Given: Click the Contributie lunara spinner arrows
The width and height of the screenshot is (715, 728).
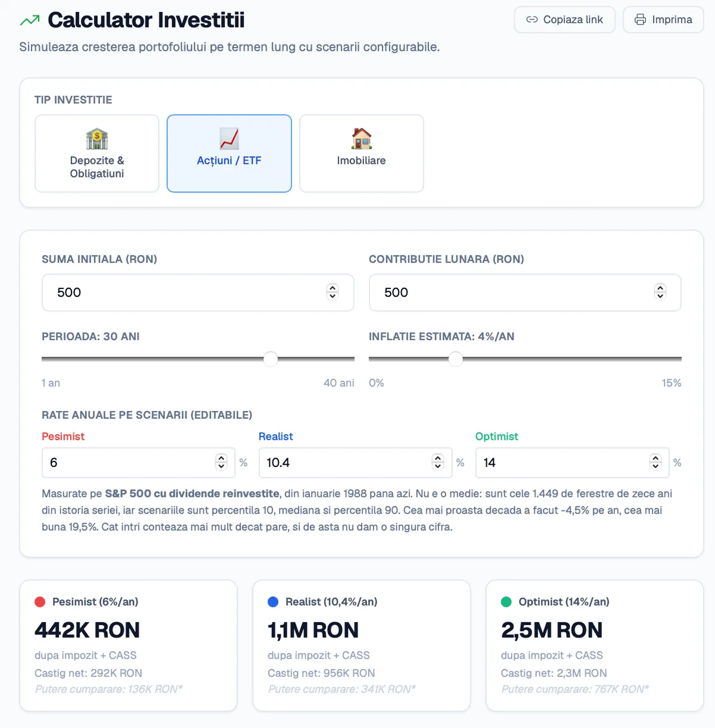Looking at the screenshot, I should (660, 292).
